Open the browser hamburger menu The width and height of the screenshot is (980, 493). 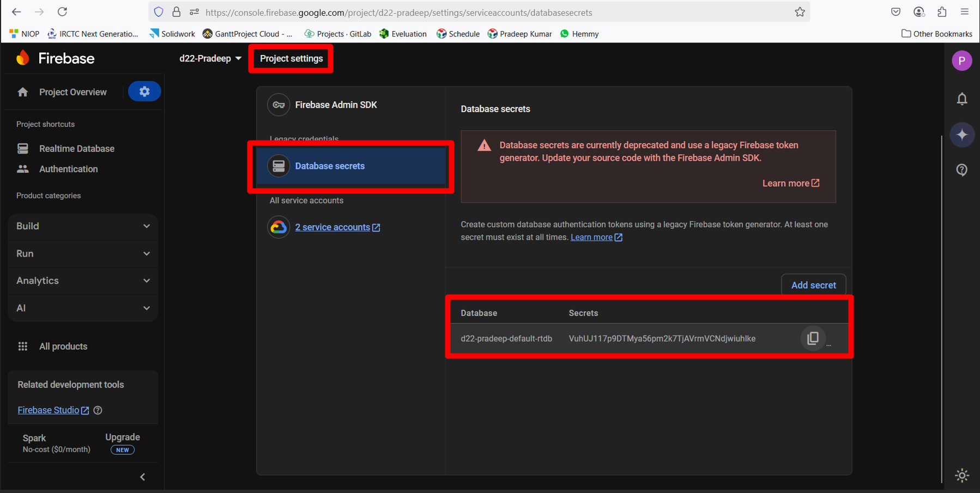click(x=965, y=12)
